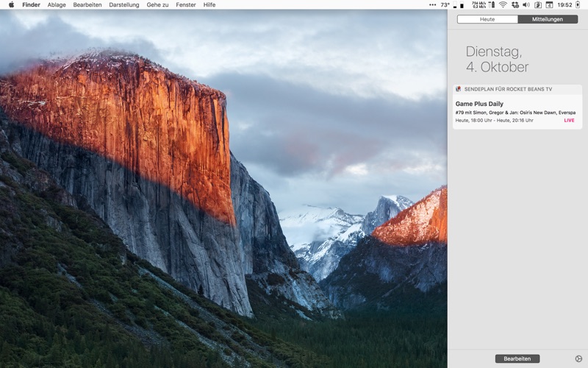
Task: Switch to the Mitteilungen tab
Action: (548, 19)
